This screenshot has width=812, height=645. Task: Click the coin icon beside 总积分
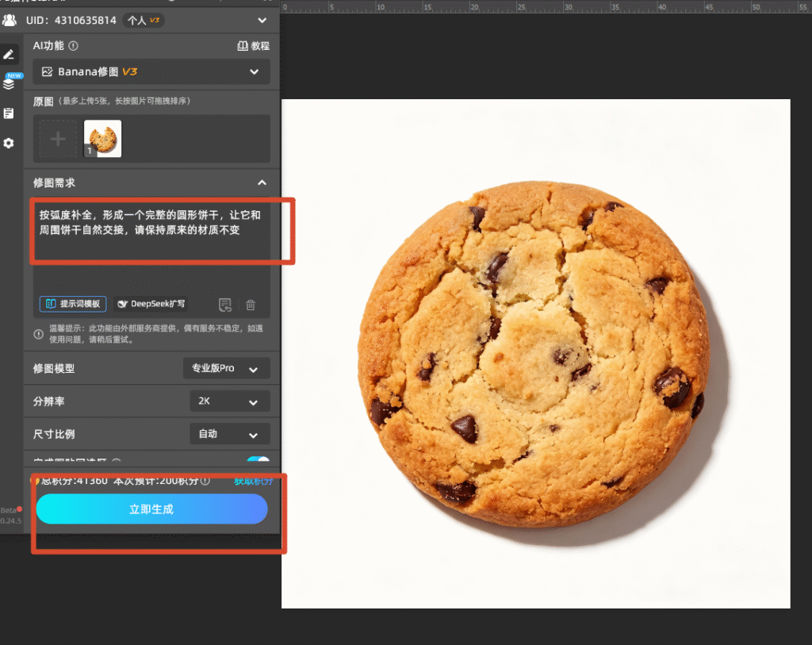36,481
